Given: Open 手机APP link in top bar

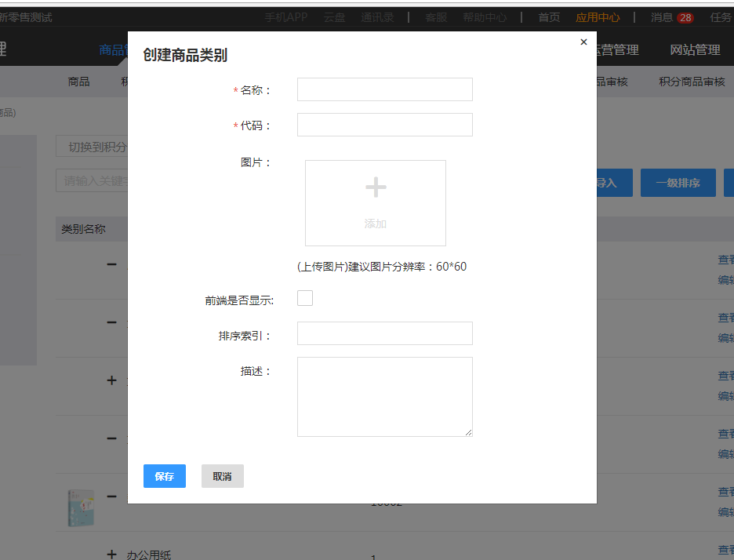Looking at the screenshot, I should [x=285, y=17].
